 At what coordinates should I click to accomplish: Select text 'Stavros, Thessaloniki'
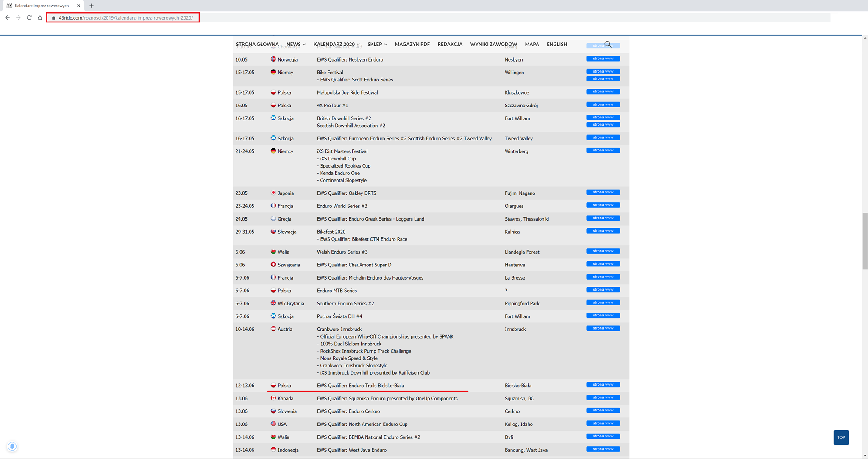(527, 219)
